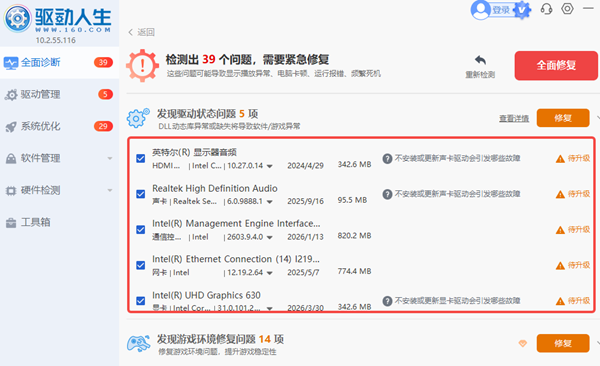This screenshot has width=600, height=366.
Task: Click the driver status gear icon
Action: 138,118
